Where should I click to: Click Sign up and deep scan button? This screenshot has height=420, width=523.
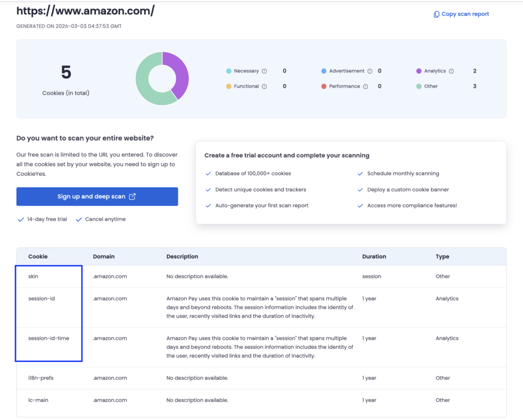coord(97,197)
